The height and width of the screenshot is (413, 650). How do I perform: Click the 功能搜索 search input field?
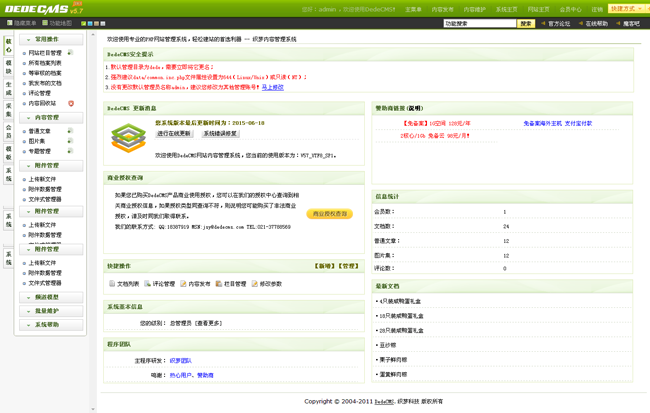click(x=478, y=23)
